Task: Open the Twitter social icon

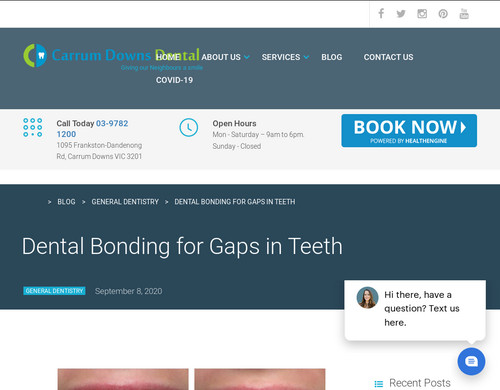Action: (x=401, y=14)
